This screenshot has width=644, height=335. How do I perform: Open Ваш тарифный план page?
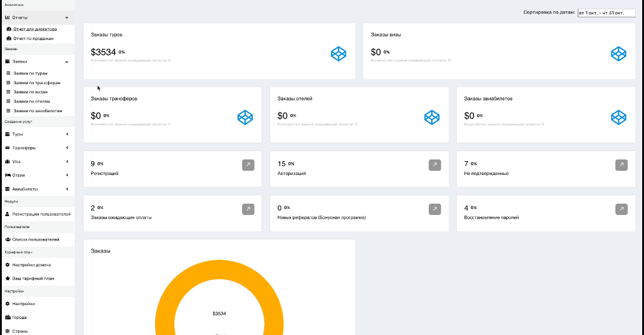pyautogui.click(x=33, y=279)
